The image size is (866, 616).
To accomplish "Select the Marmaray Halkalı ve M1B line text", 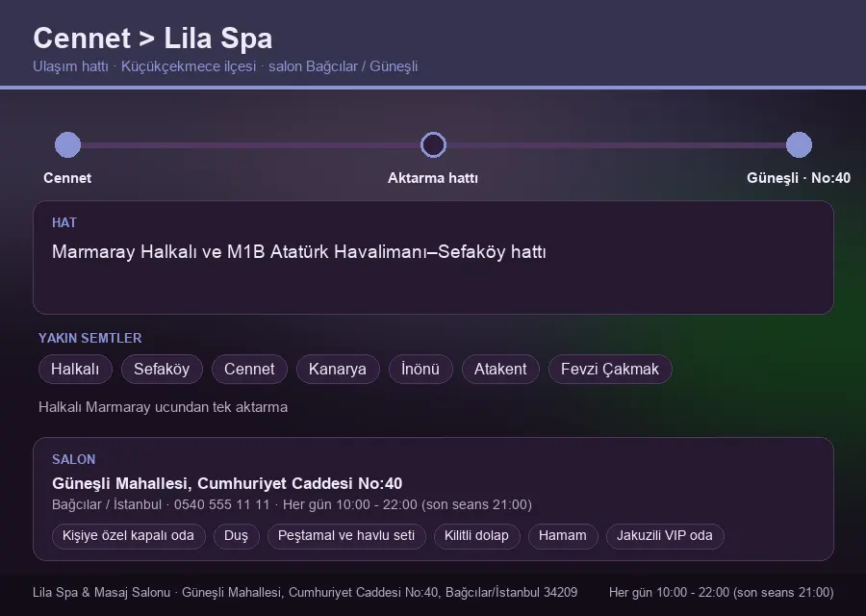I will tap(299, 252).
